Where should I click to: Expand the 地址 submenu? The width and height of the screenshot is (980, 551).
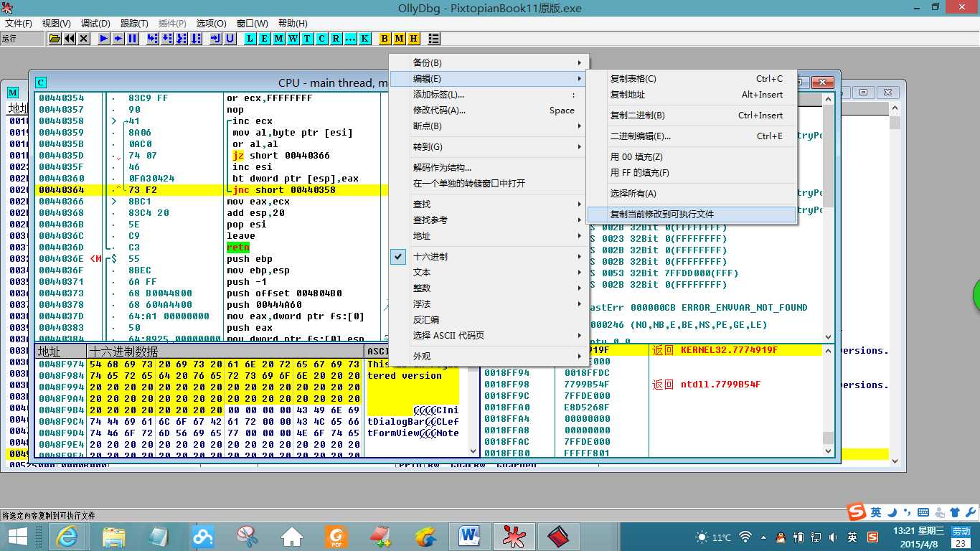(489, 236)
